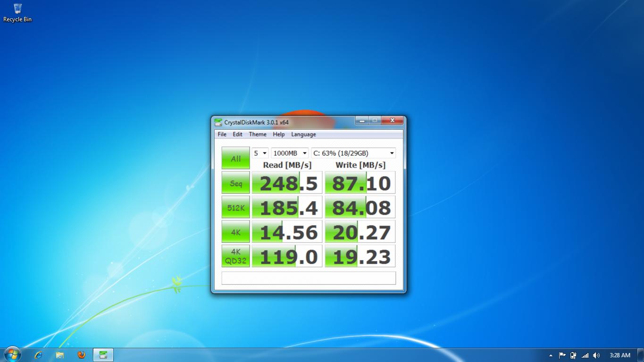Close the CrystalDiskMark window
The image size is (644, 362).
coord(392,121)
